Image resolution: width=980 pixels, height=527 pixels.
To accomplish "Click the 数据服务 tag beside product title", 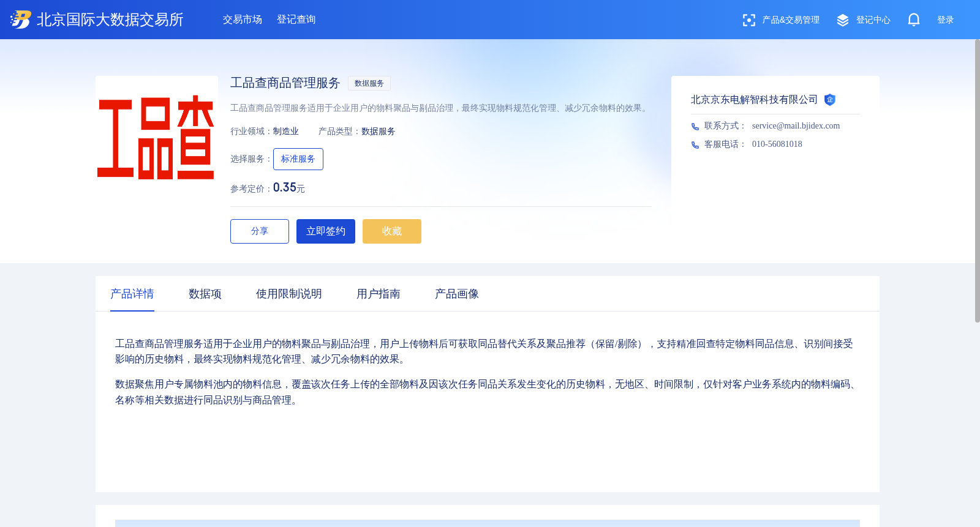I will tap(369, 83).
